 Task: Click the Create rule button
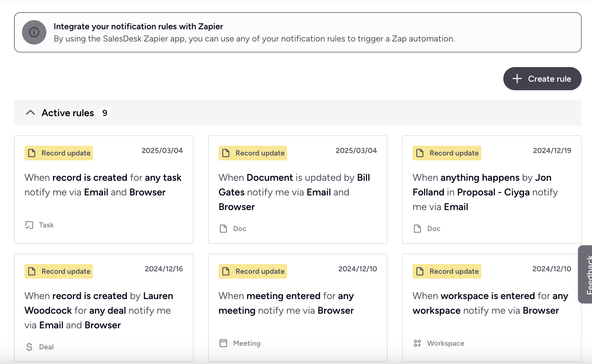(x=542, y=79)
